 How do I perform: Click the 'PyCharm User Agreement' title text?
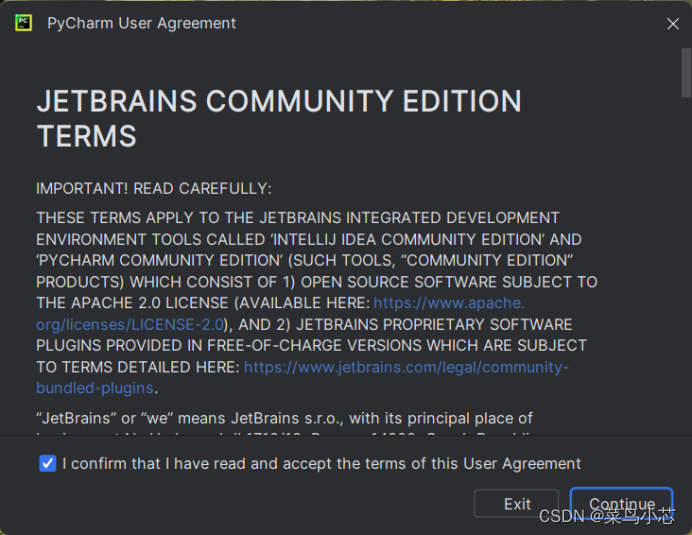point(142,23)
